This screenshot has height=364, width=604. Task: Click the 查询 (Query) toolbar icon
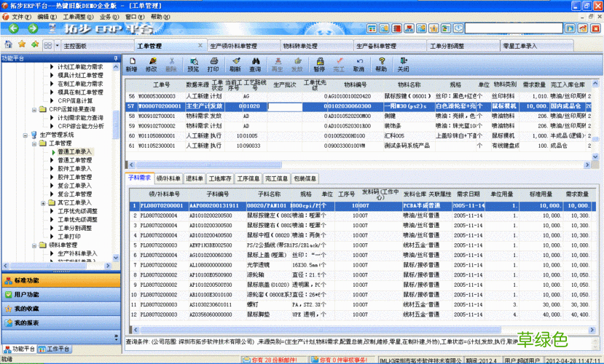click(x=255, y=64)
